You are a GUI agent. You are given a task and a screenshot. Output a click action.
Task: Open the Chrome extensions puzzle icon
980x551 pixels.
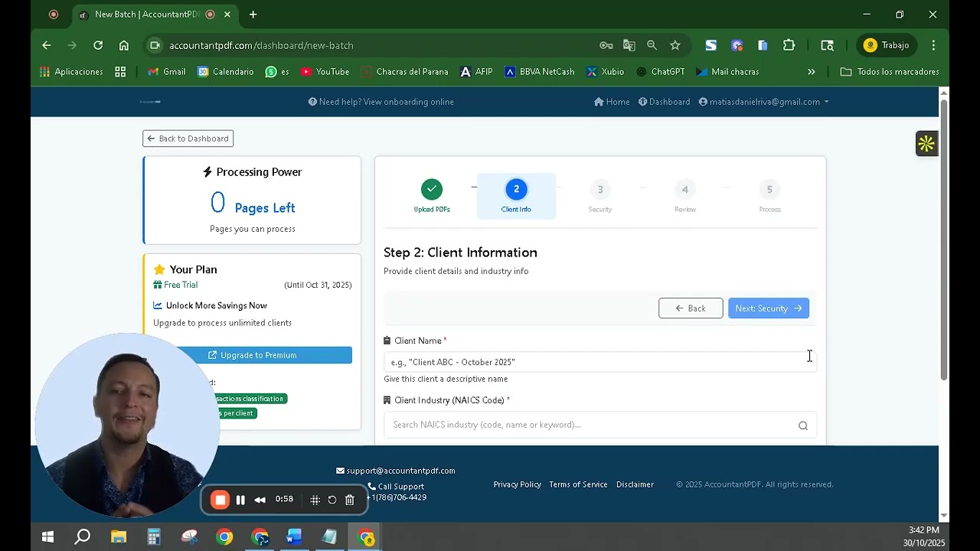[x=789, y=45]
